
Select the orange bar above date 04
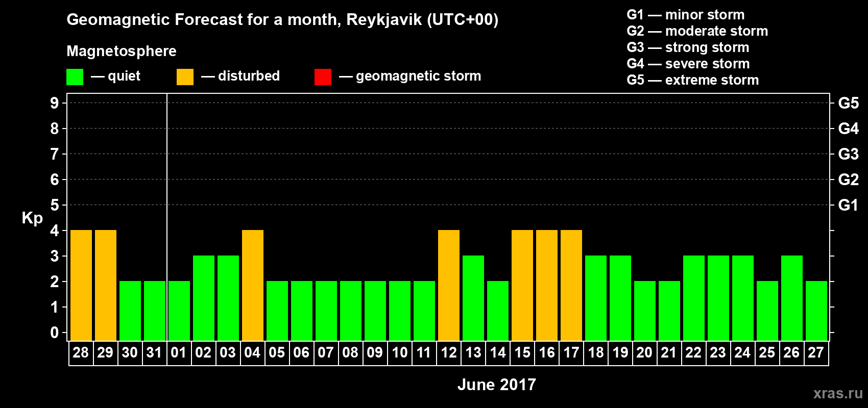[x=253, y=285]
